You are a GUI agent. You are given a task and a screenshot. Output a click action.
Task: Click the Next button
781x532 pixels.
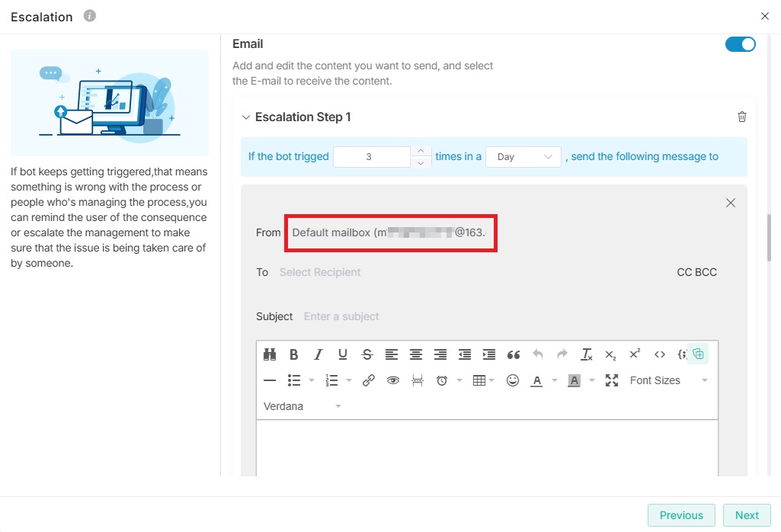747,515
